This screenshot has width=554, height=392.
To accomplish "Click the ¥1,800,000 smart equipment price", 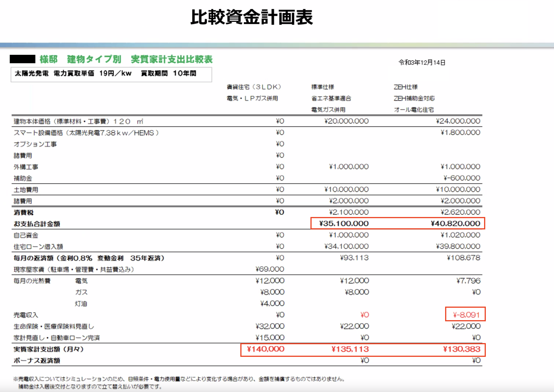I will pyautogui.click(x=460, y=133).
